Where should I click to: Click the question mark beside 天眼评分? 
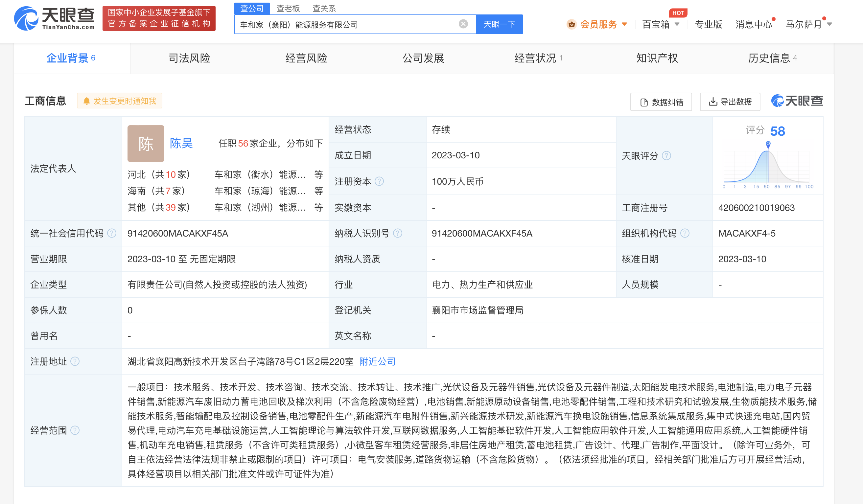[667, 156]
